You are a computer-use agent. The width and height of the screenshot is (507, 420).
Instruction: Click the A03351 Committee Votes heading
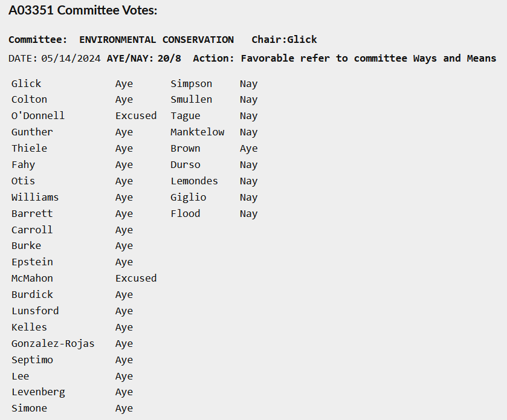83,11
